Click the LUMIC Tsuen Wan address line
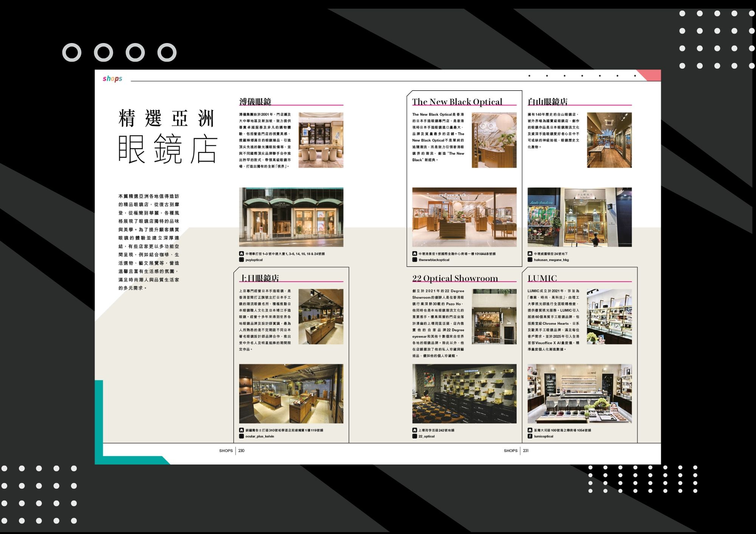This screenshot has height=534, width=756. [x=562, y=430]
